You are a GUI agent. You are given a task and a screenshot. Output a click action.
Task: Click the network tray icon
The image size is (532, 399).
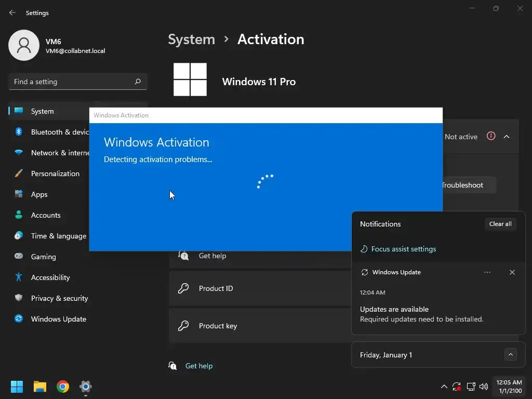pos(471,387)
